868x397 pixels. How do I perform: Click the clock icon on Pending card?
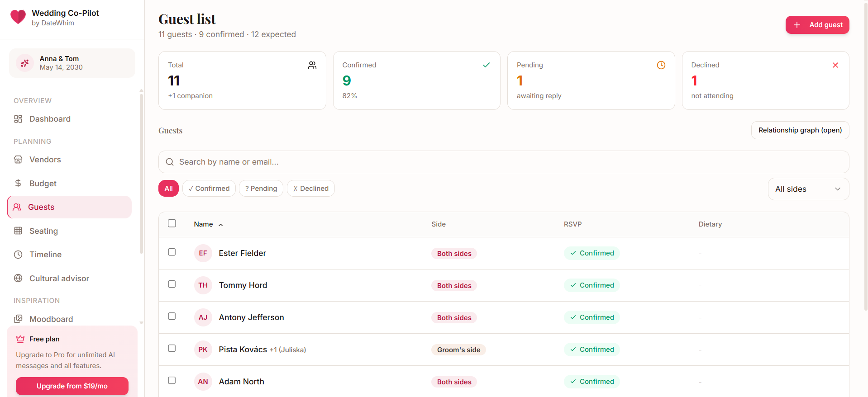coord(661,65)
